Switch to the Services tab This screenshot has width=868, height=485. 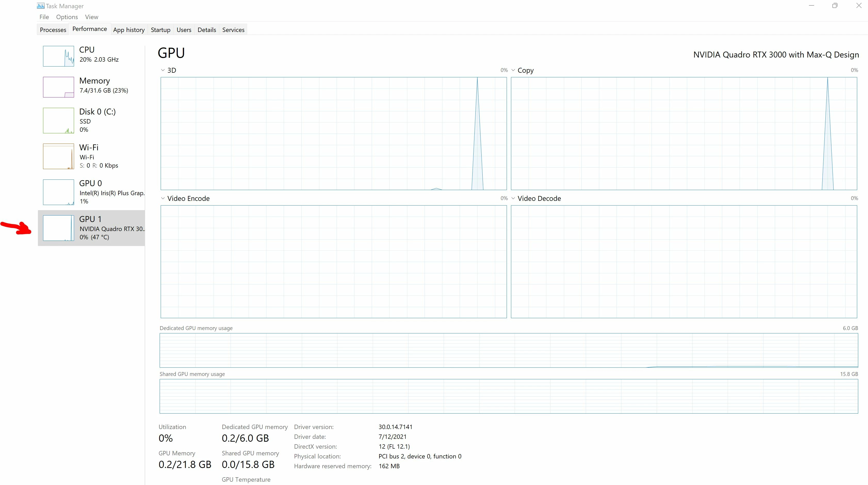point(233,30)
